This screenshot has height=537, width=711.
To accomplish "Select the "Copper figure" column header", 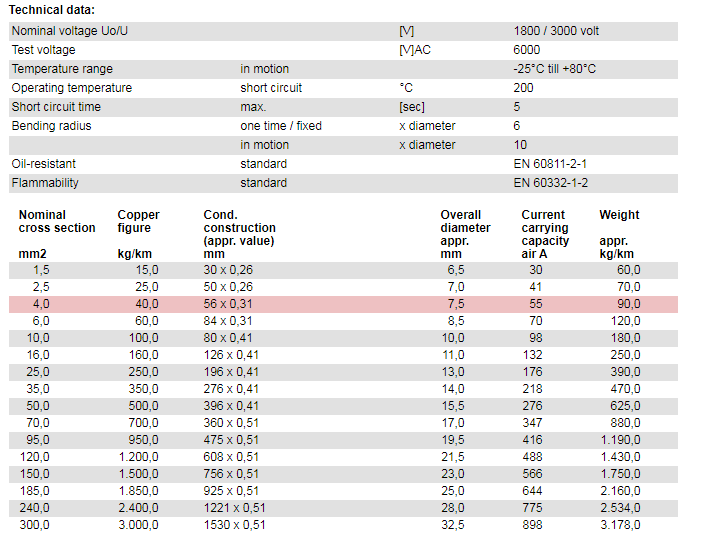I will [x=138, y=221].
